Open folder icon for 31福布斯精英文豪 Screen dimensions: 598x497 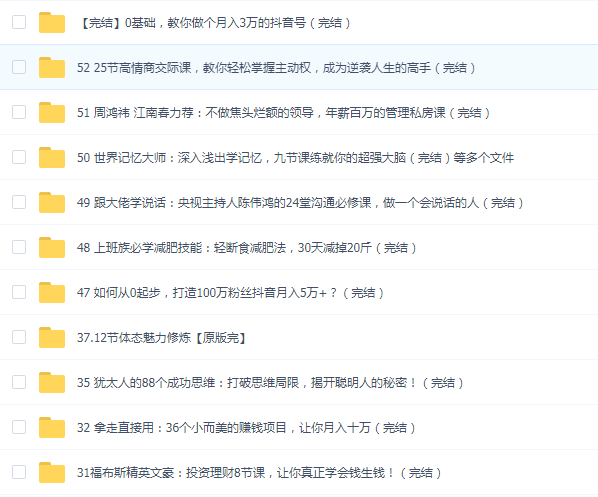click(x=52, y=473)
